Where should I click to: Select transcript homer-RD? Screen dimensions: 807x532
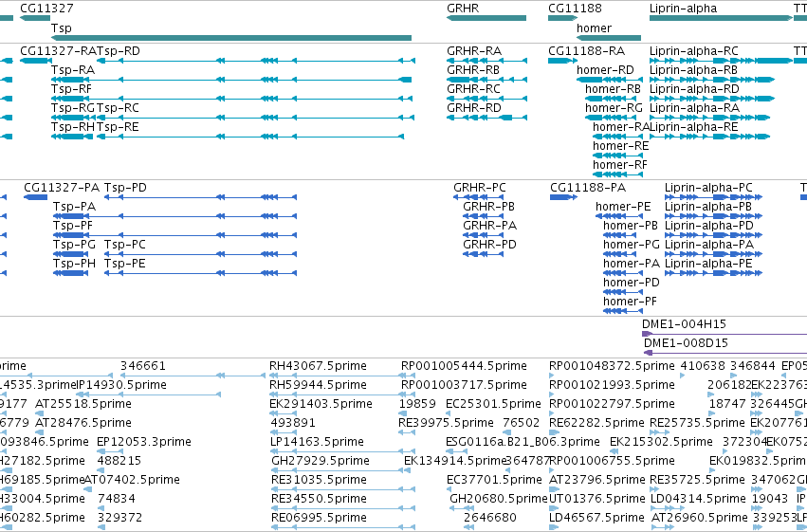[x=610, y=80]
